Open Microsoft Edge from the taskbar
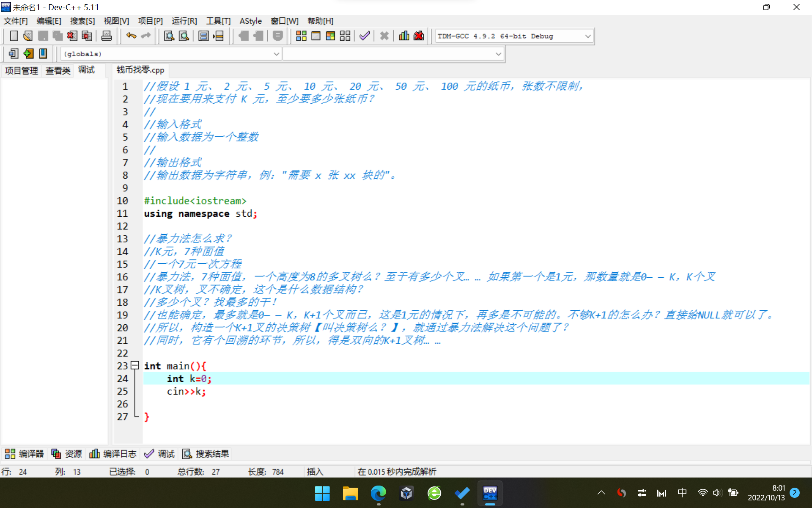 pos(378,493)
